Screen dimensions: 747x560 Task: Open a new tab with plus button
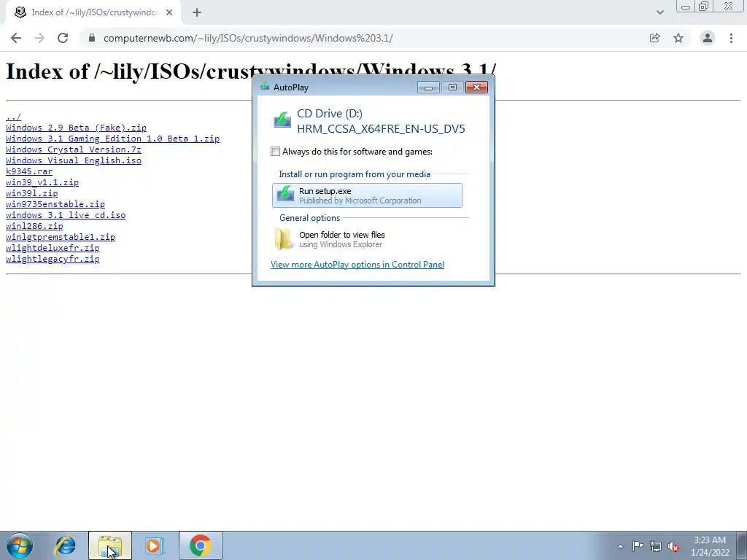[x=197, y=12]
